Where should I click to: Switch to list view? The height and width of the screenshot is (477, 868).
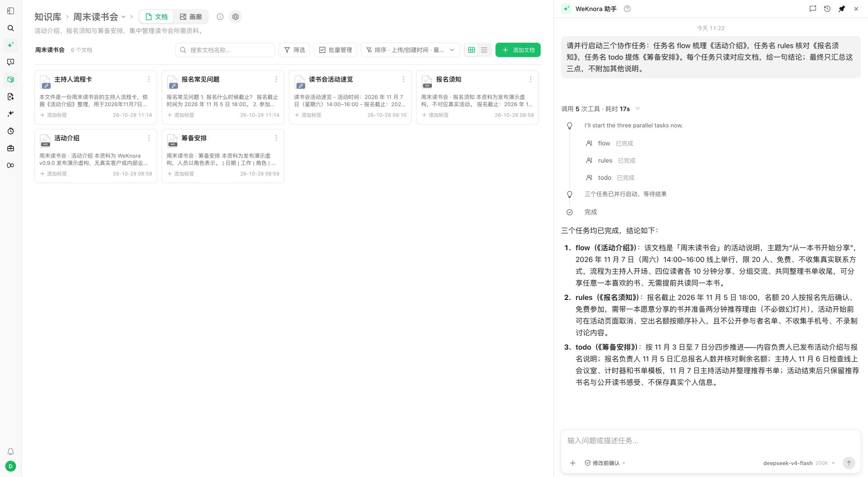point(484,50)
